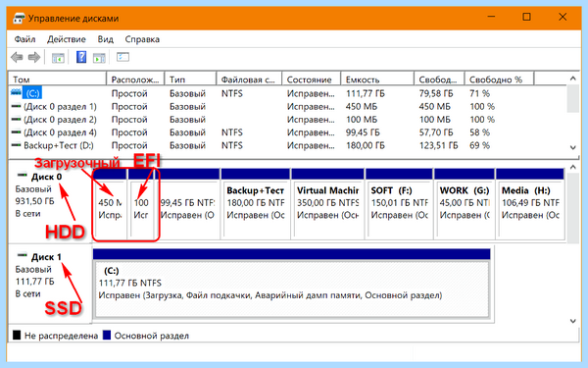Sort by the Состояние column header
The image size is (588, 368).
pos(312,79)
